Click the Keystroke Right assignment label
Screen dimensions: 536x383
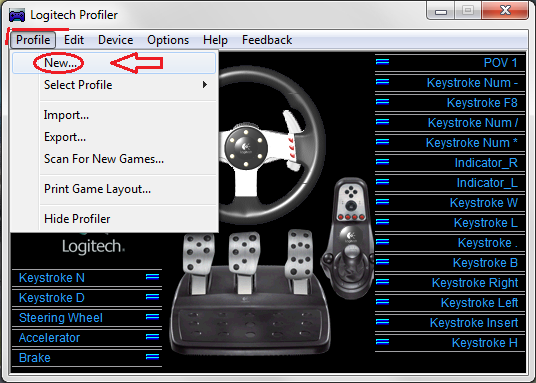pyautogui.click(x=475, y=283)
